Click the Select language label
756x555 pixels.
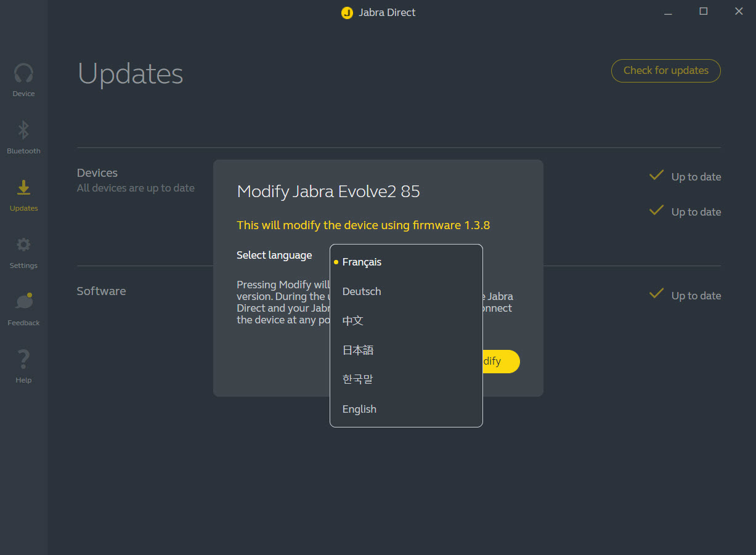tap(274, 255)
